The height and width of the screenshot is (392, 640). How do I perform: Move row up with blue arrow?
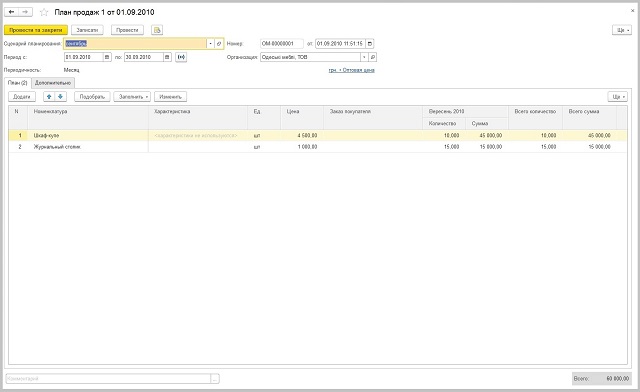[x=49, y=97]
